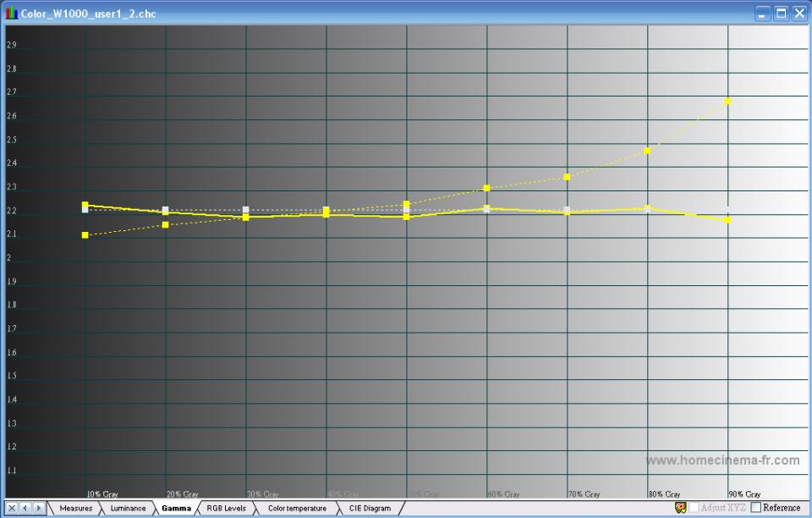Image resolution: width=812 pixels, height=518 pixels.
Task: Open the CIE Diagram tab
Action: pyautogui.click(x=370, y=508)
